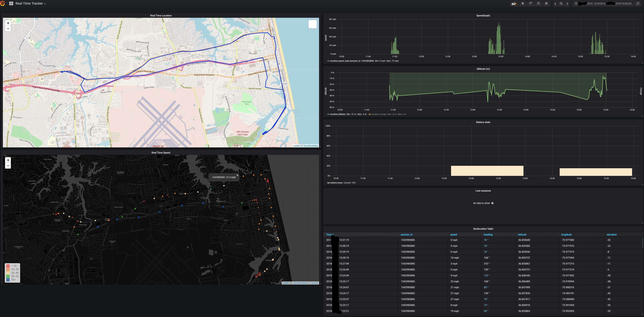Open the time range picker

[x=605, y=4]
